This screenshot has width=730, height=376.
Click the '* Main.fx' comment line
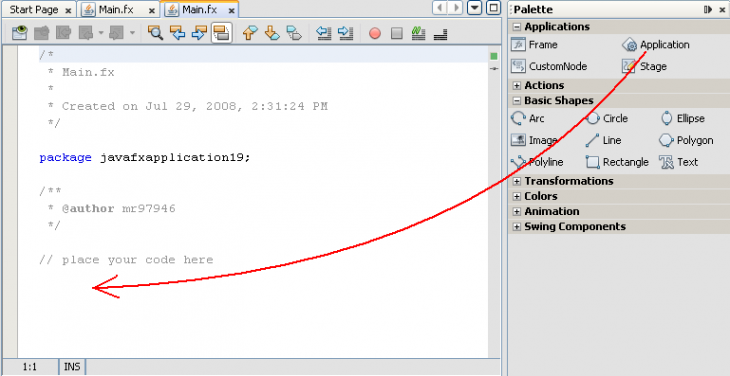click(x=81, y=73)
